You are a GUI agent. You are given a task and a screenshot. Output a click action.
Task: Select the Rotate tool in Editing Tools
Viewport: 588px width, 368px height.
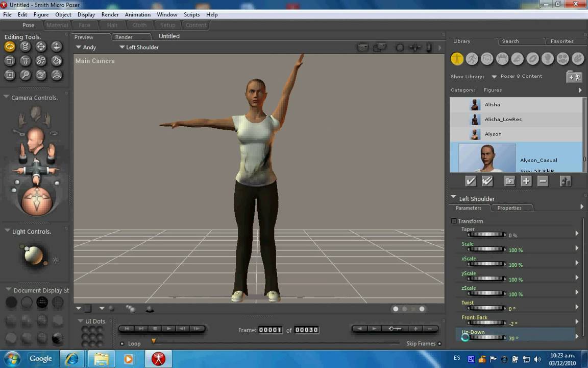coord(9,47)
